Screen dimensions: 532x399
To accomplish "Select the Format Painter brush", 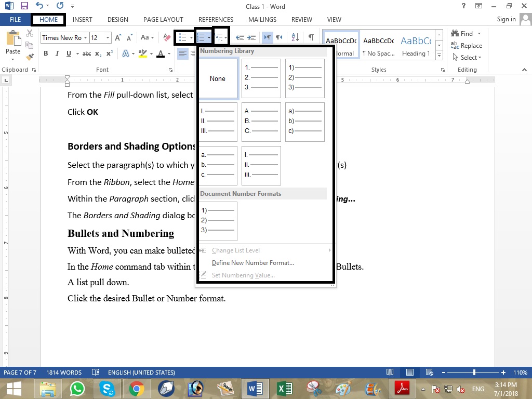I will (x=30, y=56).
